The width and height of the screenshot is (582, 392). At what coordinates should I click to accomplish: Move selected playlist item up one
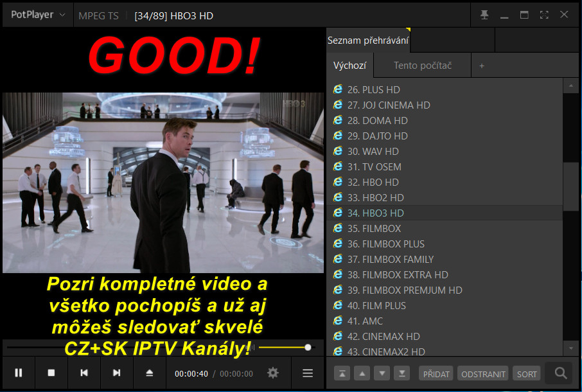tap(362, 373)
